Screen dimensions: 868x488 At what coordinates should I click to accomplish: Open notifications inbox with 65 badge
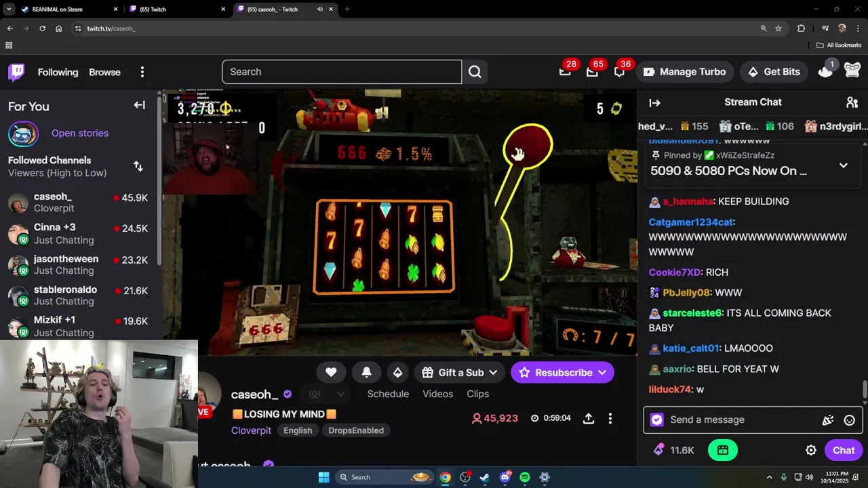click(x=592, y=72)
